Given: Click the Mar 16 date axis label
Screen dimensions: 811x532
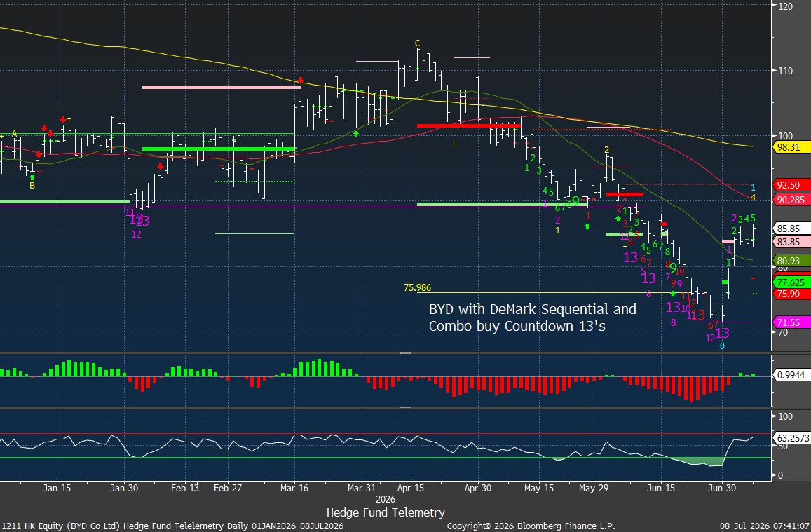Looking at the screenshot, I should point(294,488).
